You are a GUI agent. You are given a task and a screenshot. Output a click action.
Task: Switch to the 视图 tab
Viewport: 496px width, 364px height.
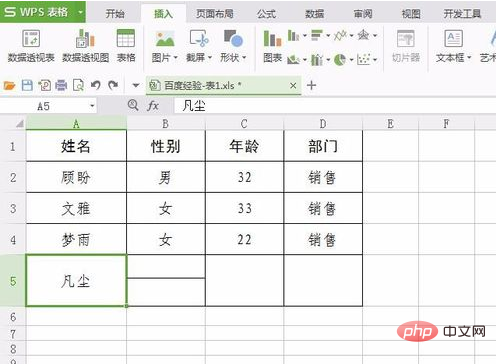click(411, 14)
